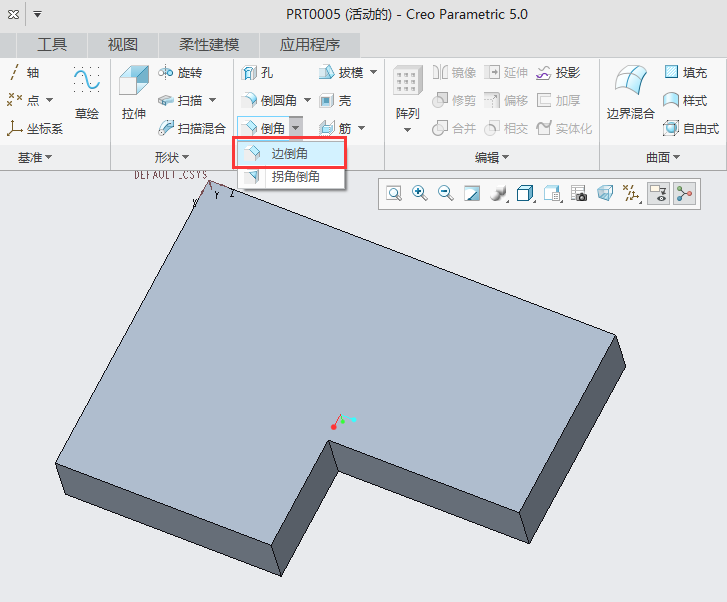727x602 pixels.
Task: Click the 倒角 (Chamfer) button
Action: 263,128
